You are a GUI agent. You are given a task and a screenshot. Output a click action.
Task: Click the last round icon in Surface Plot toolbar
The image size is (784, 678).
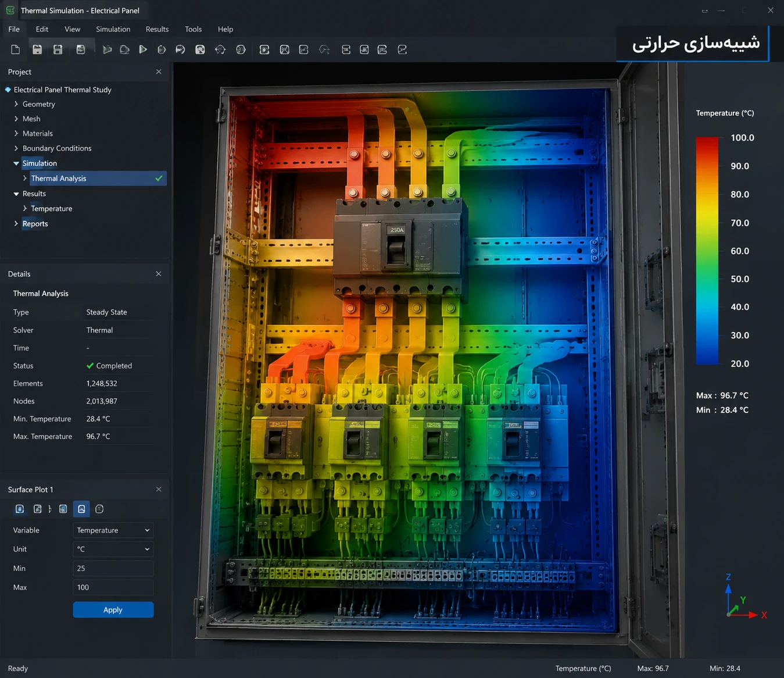coord(99,509)
